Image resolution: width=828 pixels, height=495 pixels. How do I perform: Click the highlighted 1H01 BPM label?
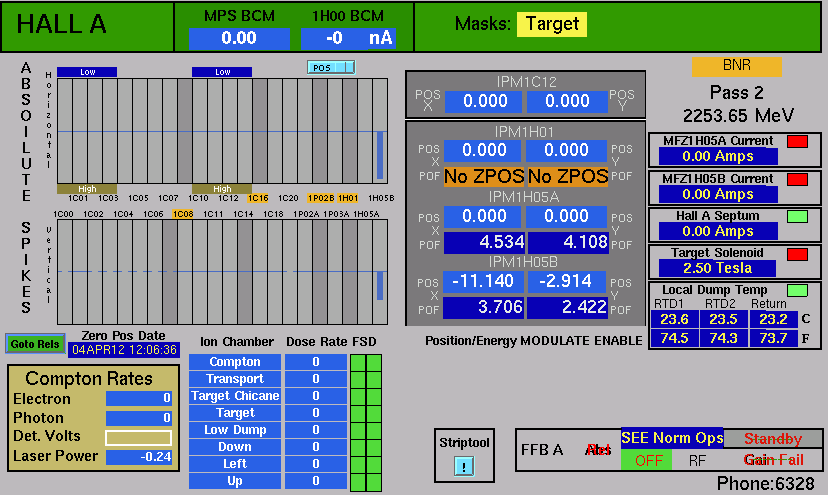(348, 198)
